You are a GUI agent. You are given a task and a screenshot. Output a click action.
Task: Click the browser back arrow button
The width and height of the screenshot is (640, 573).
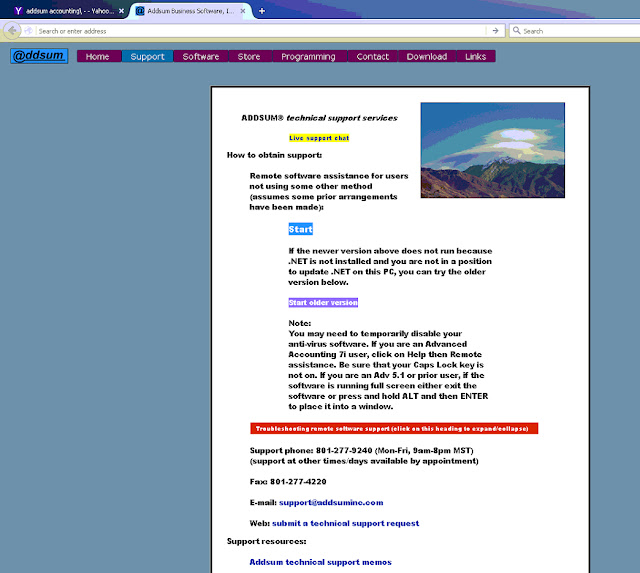12,31
